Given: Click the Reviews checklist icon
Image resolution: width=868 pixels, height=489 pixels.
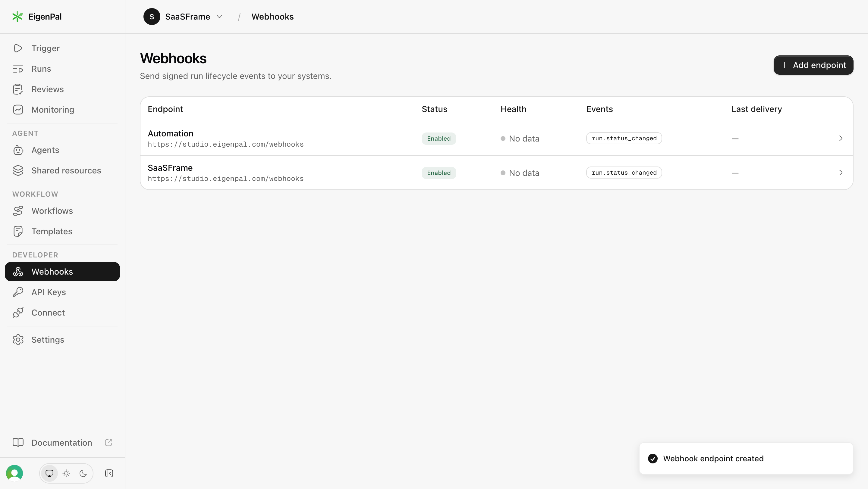Looking at the screenshot, I should point(18,89).
